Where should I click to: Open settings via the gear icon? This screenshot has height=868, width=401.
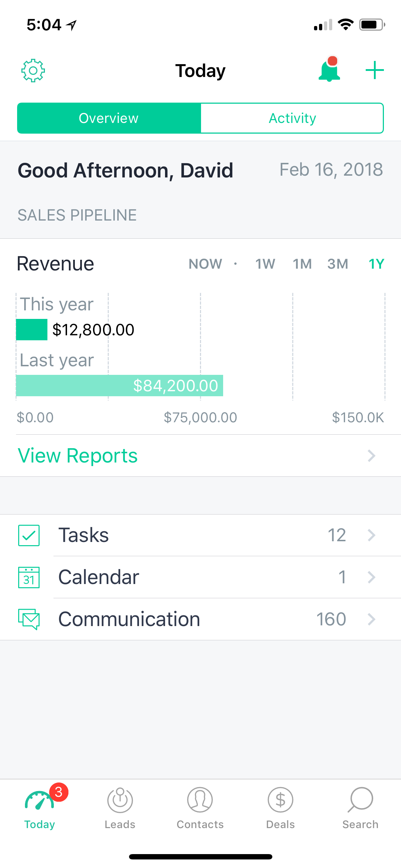point(33,71)
